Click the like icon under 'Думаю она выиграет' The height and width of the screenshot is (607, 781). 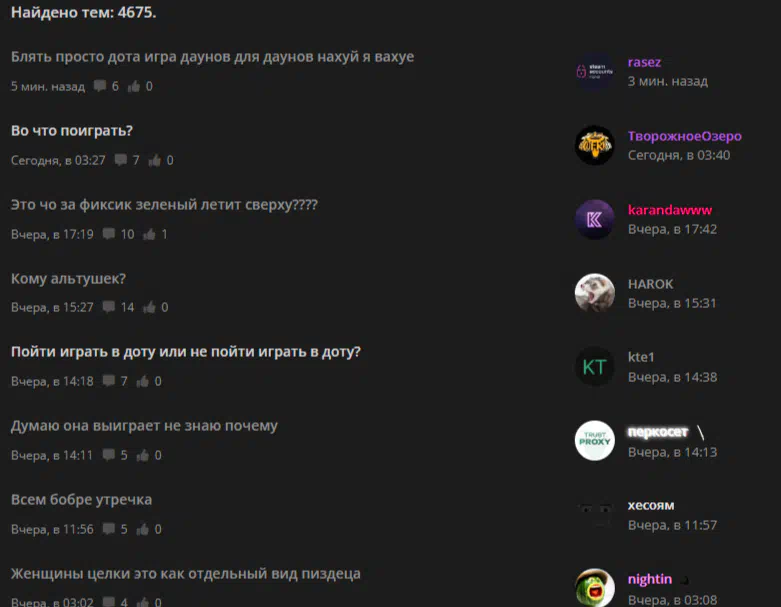[x=142, y=455]
